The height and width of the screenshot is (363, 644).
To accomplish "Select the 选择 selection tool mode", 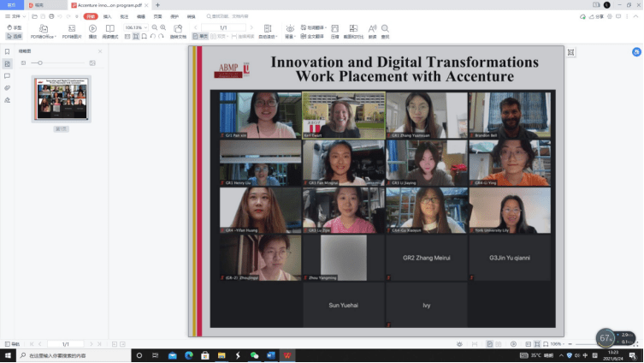I will 14,36.
